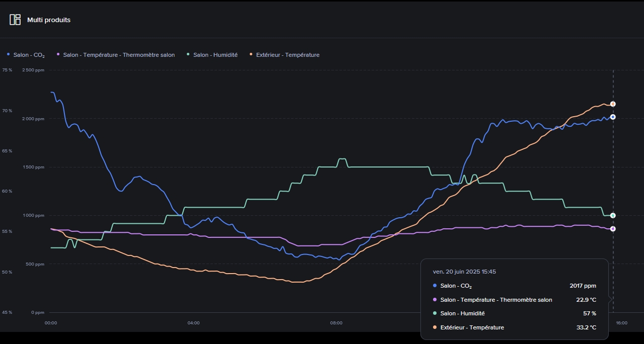Click the 08:00 time axis label

pos(336,323)
